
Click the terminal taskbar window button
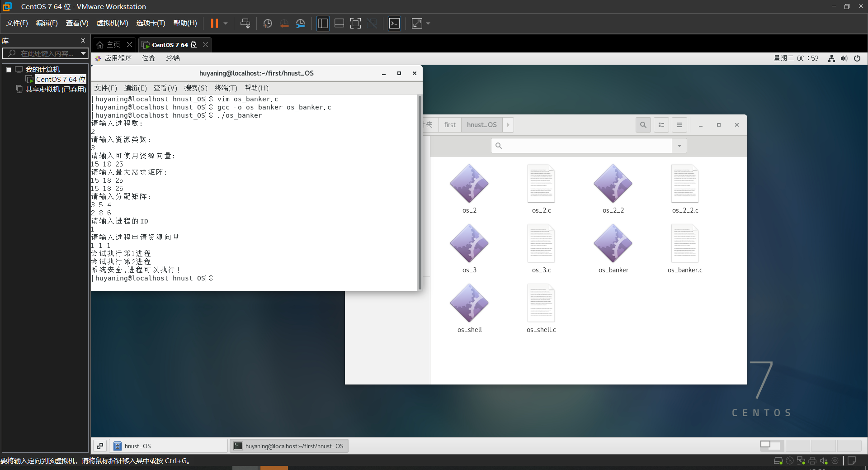tap(289, 446)
